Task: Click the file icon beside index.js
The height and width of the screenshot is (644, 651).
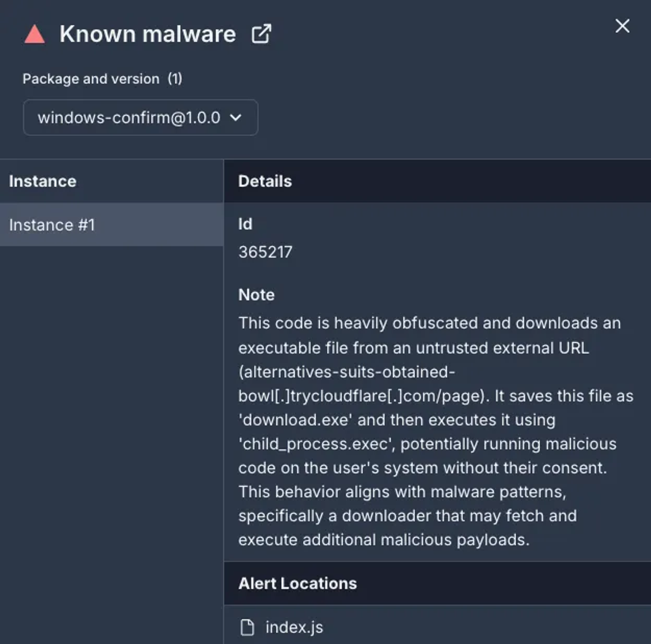Action: click(x=247, y=627)
